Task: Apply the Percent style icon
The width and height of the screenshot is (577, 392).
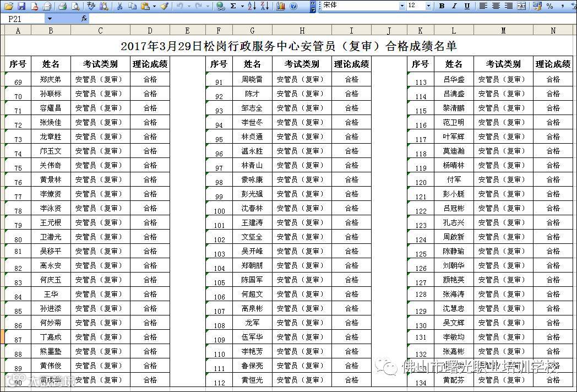Action: [550, 6]
